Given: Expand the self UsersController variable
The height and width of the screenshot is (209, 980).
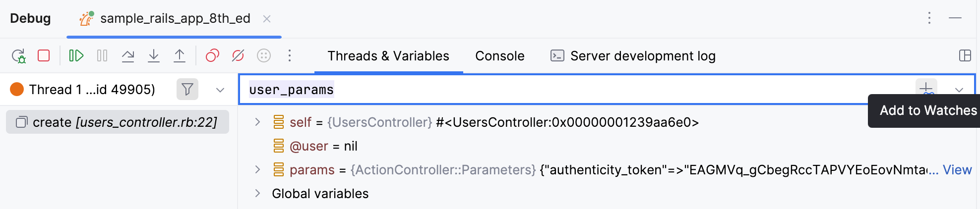Looking at the screenshot, I should pos(257,122).
